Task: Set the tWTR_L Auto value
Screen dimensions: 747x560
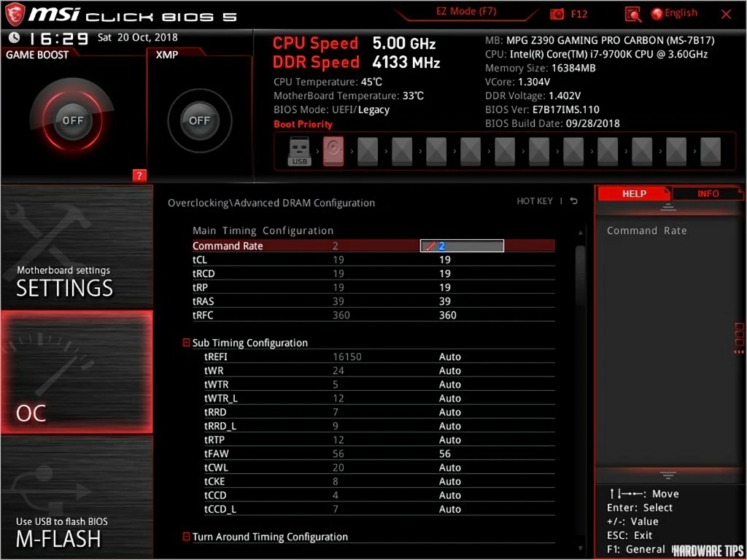Action: pyautogui.click(x=449, y=398)
